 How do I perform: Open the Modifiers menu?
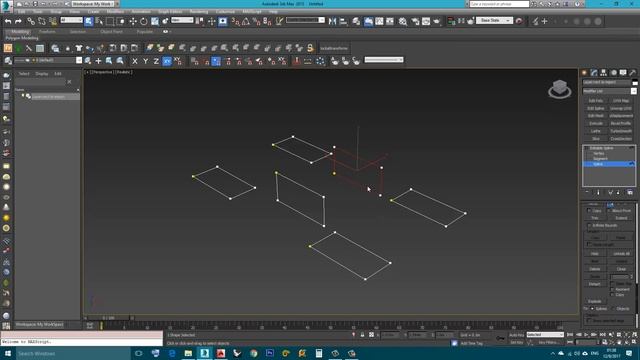pyautogui.click(x=115, y=12)
